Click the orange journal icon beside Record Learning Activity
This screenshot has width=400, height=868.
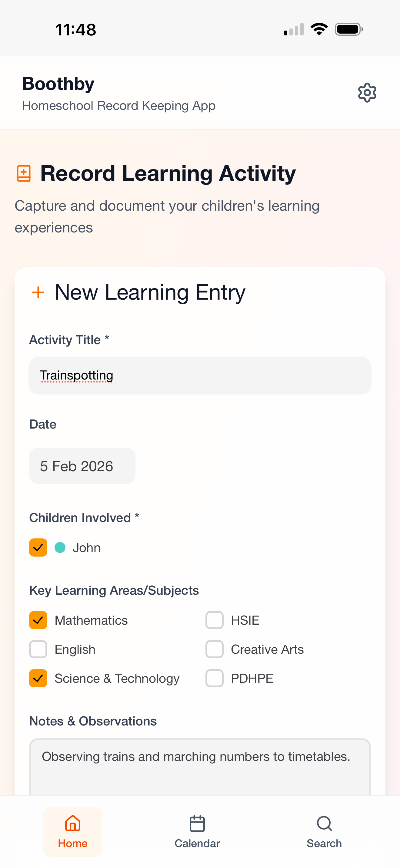coord(24,173)
